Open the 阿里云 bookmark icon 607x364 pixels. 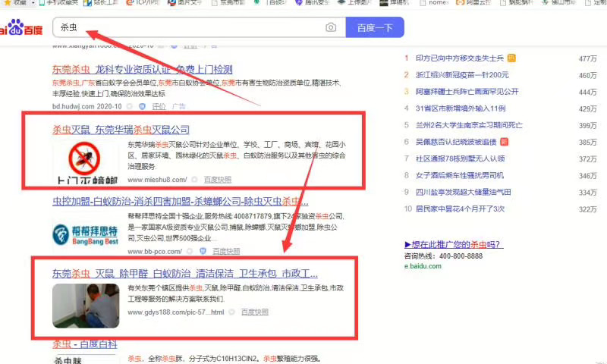(460, 3)
